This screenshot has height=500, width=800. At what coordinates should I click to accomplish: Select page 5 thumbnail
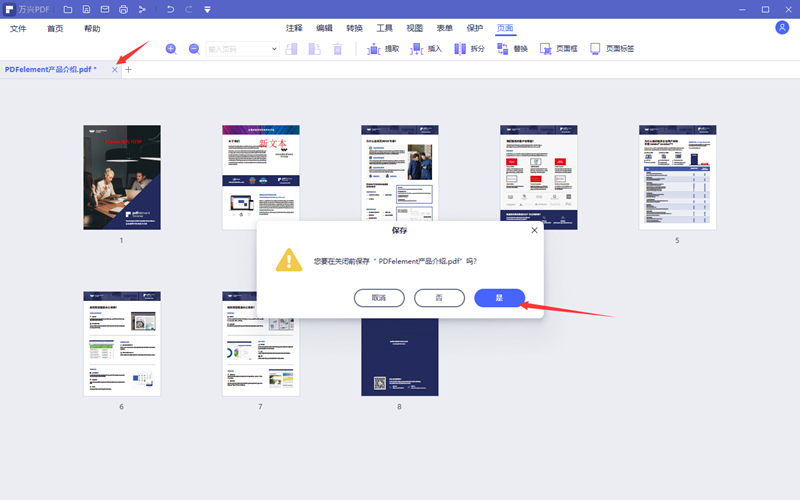677,177
